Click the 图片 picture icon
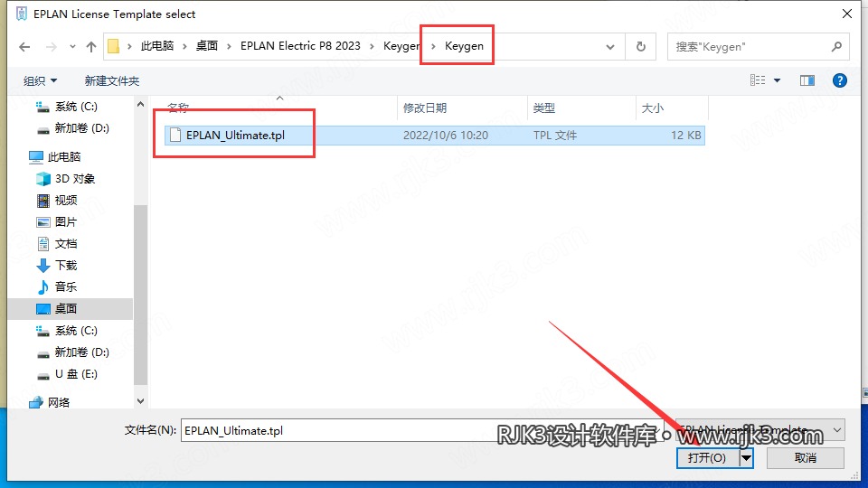The width and height of the screenshot is (868, 488). [x=43, y=222]
